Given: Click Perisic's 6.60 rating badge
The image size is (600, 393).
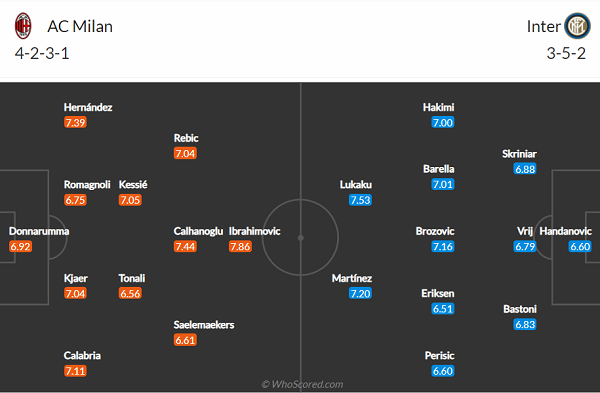Looking at the screenshot, I should (443, 371).
